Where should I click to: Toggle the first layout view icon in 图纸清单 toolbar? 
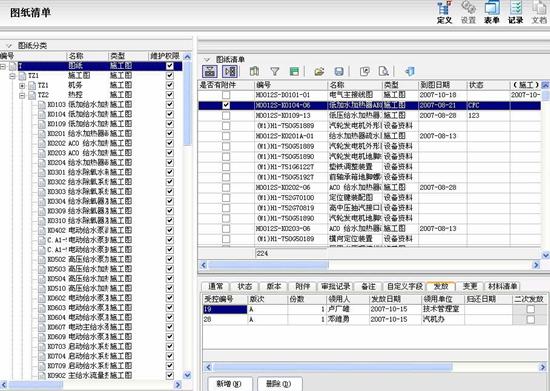(x=210, y=72)
